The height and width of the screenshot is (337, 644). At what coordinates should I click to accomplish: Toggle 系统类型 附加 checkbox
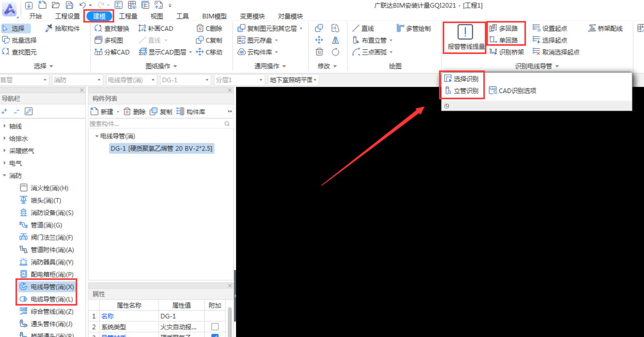pos(215,327)
